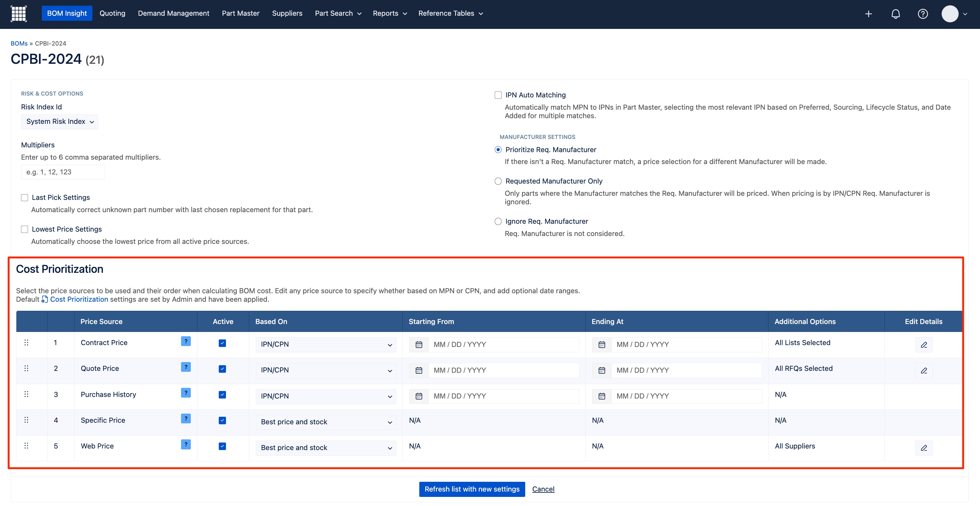Cancel the settings changes

tap(543, 489)
